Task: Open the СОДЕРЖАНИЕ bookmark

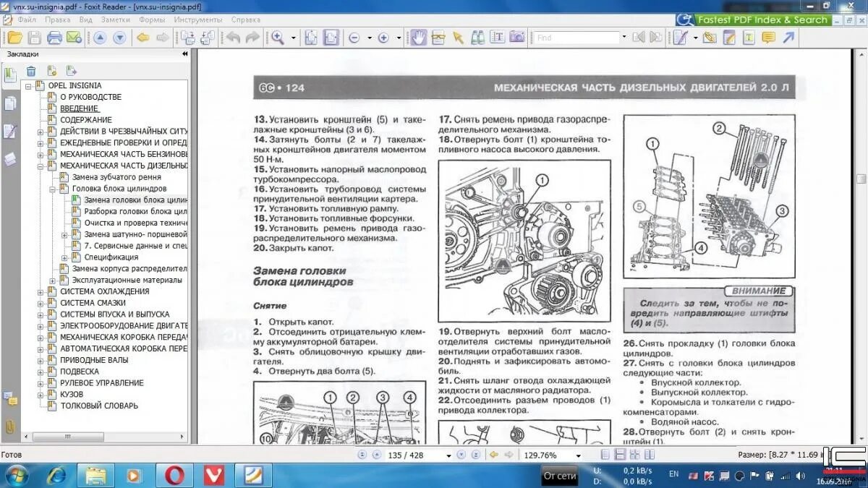Action: click(85, 120)
